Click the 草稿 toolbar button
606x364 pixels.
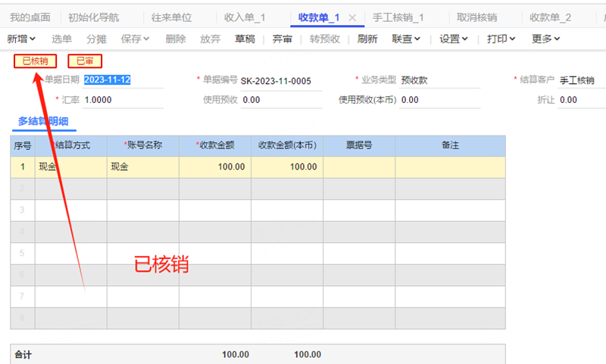[245, 39]
